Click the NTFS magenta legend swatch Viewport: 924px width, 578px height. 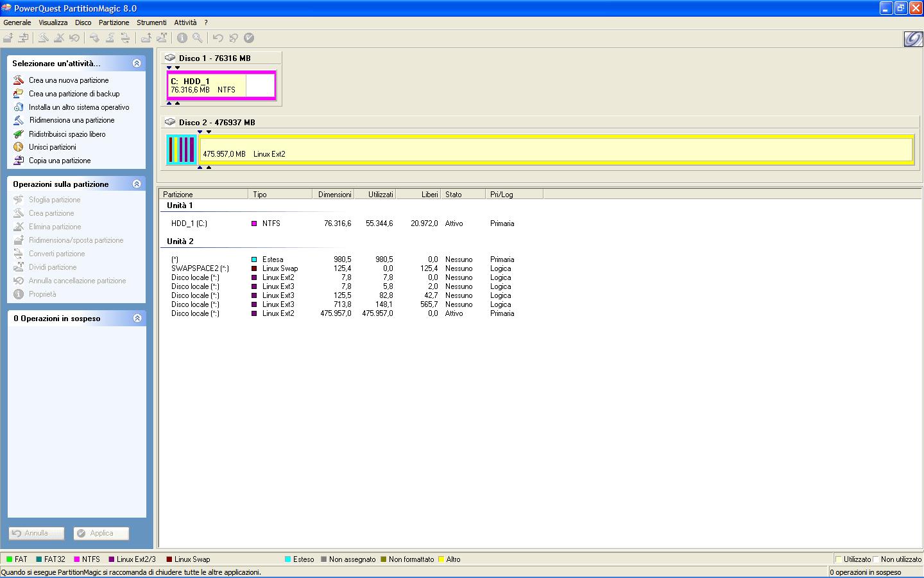pyautogui.click(x=77, y=559)
